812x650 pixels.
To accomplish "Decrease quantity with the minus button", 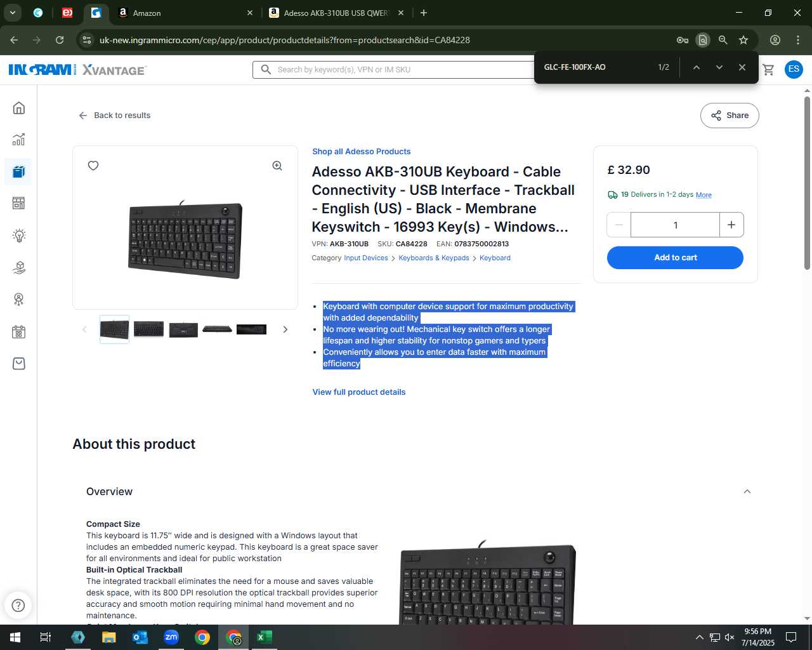I will click(619, 225).
